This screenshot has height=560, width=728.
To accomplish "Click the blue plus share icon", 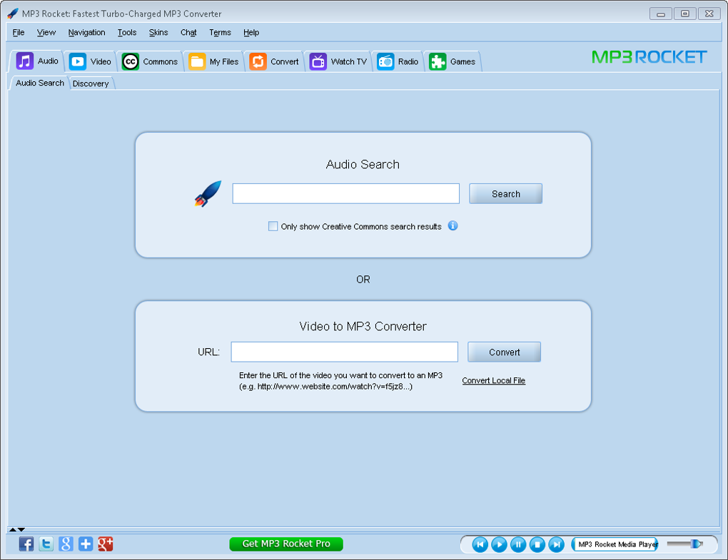I will [86, 544].
